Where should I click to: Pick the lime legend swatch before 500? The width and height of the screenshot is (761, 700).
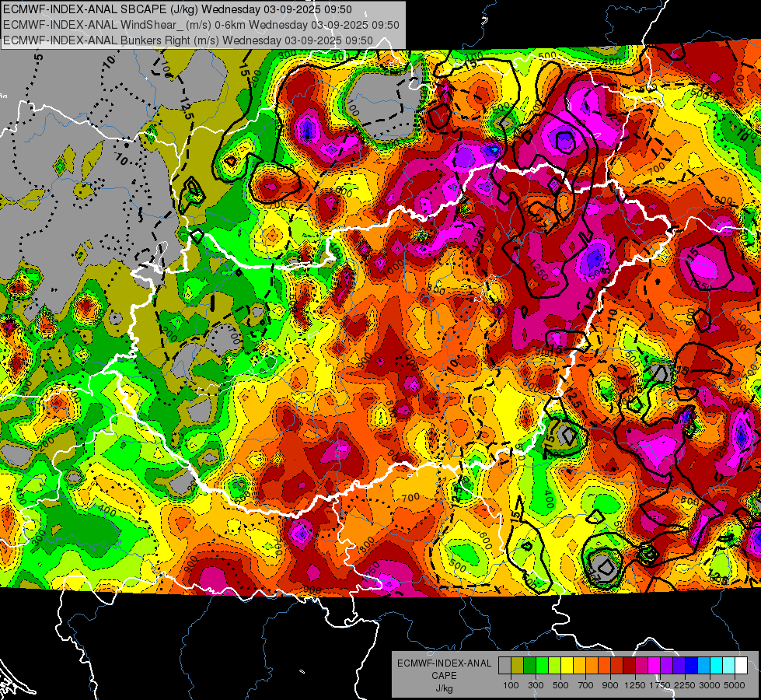pyautogui.click(x=554, y=666)
